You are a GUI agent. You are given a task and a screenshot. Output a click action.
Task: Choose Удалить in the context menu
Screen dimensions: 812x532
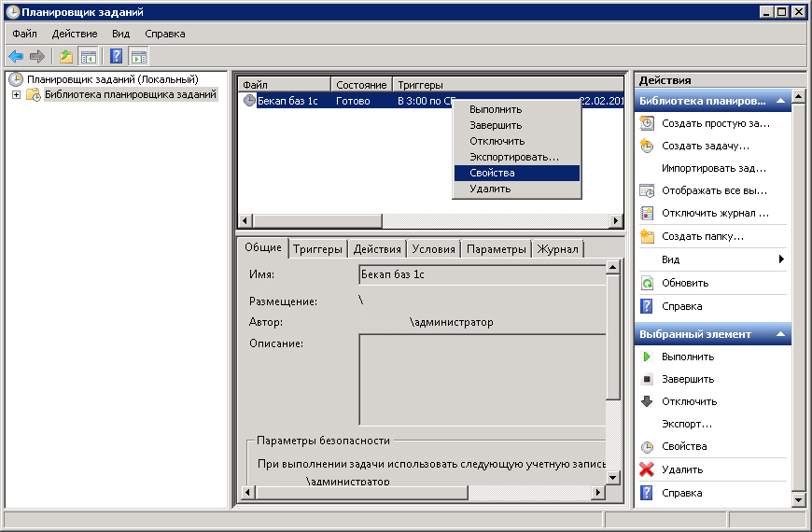coord(517,189)
